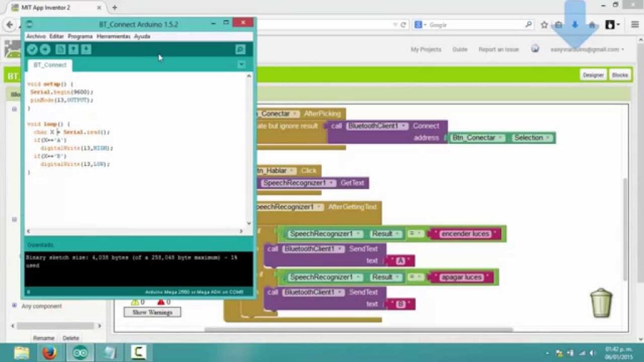Image resolution: width=644 pixels, height=362 pixels.
Task: Click the blocks workspace vertical scrollbar
Action: (x=625, y=229)
